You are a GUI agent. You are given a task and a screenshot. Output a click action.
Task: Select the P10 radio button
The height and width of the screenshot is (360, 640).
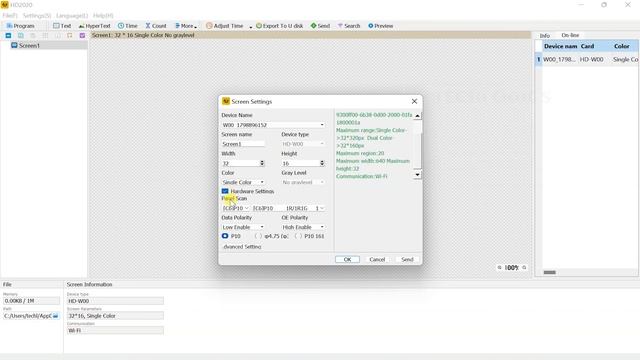[225, 236]
